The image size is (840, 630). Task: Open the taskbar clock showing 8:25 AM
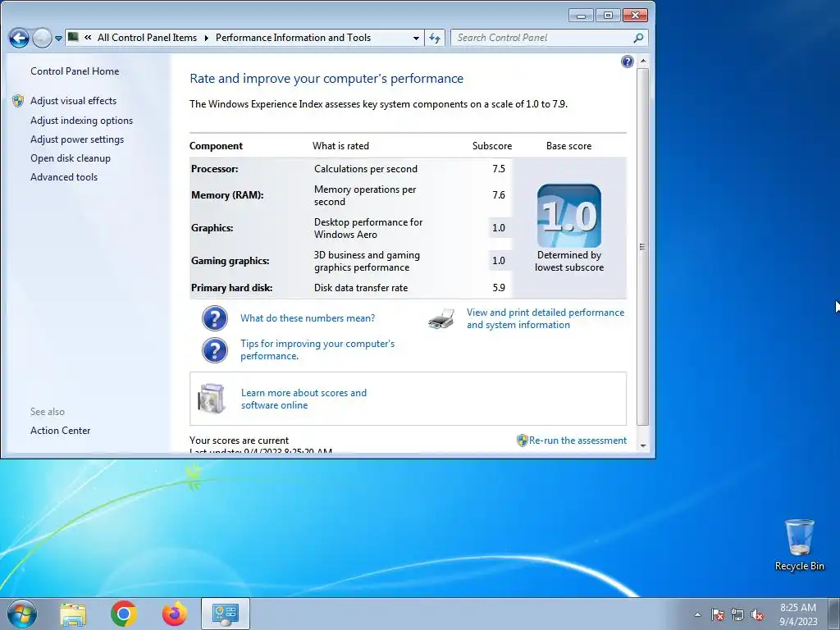click(797, 614)
